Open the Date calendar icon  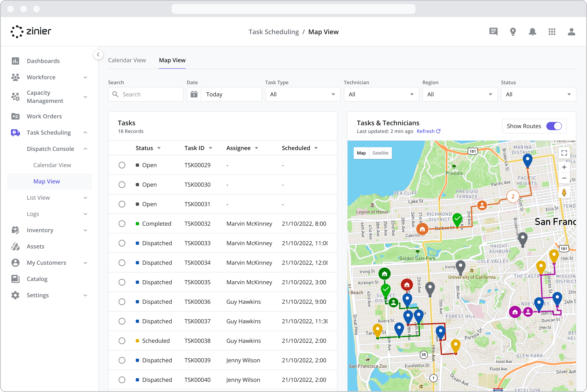[x=194, y=95]
